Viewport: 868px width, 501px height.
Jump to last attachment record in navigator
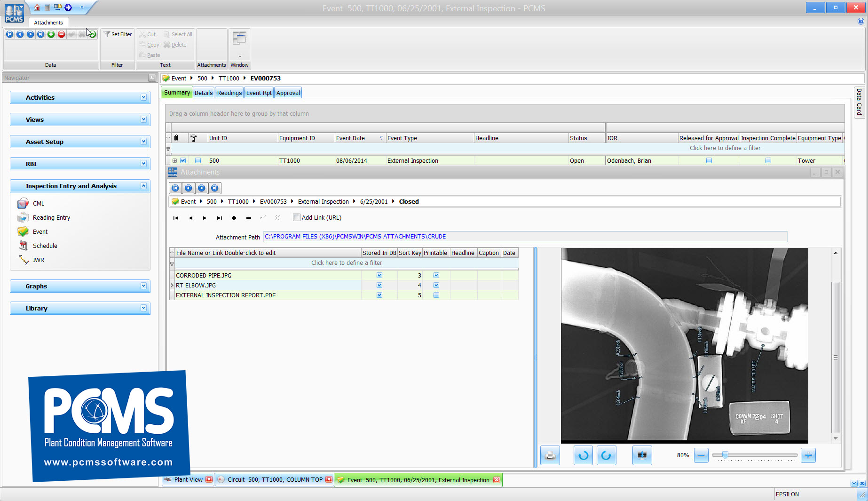click(x=219, y=218)
